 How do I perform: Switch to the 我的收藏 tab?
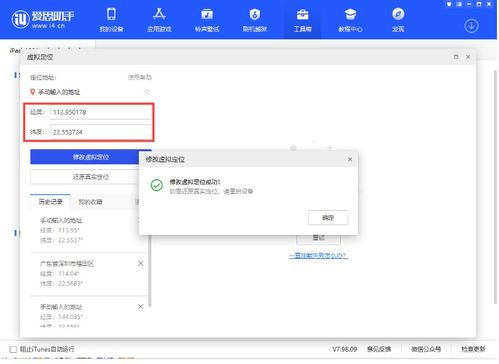90,202
